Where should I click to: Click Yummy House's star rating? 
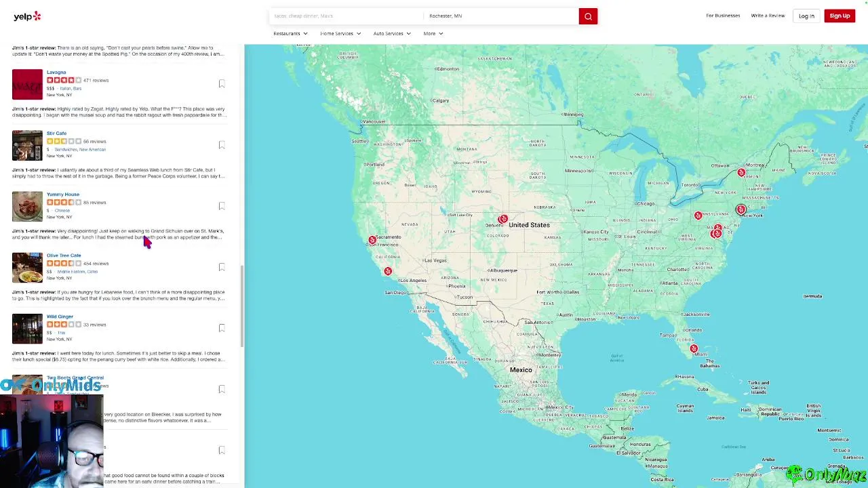(64, 202)
